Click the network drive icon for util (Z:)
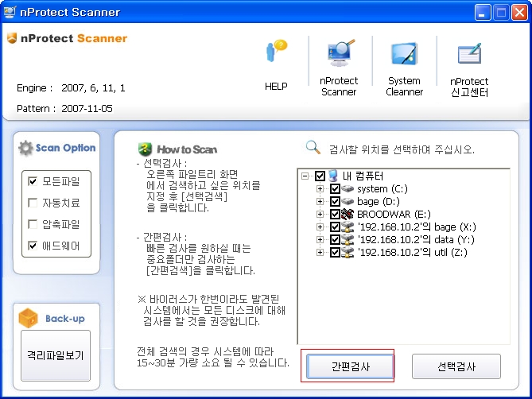The height and width of the screenshot is (399, 532). tap(348, 252)
